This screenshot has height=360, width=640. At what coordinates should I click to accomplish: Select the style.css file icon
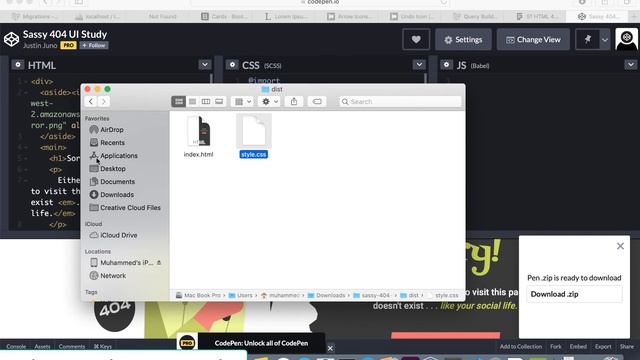pyautogui.click(x=253, y=131)
